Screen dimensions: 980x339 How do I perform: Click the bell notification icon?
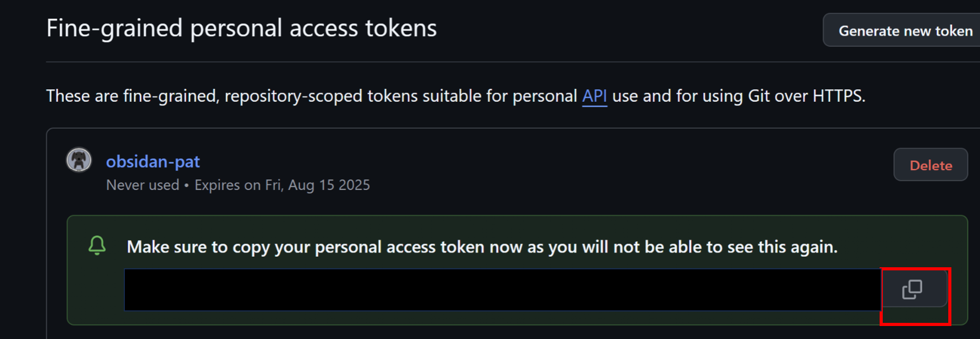pos(97,245)
